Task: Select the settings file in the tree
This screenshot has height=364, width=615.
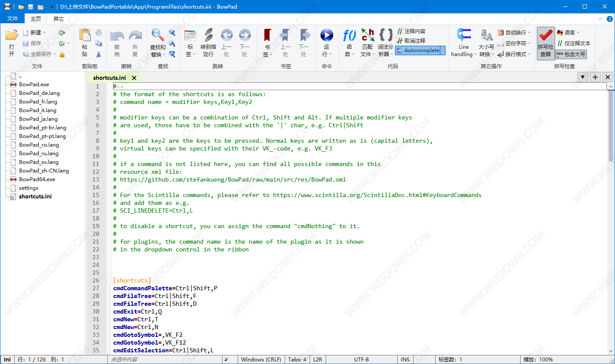Action: (28, 188)
